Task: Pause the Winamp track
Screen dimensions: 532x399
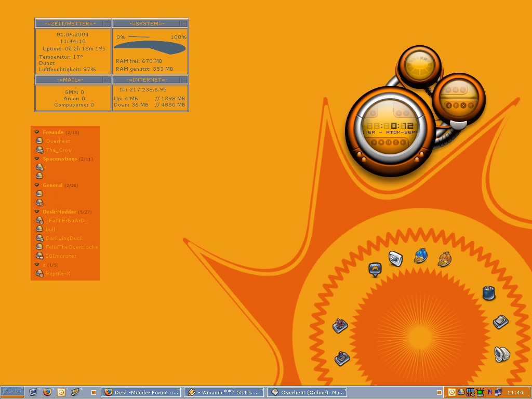Action: [x=389, y=142]
